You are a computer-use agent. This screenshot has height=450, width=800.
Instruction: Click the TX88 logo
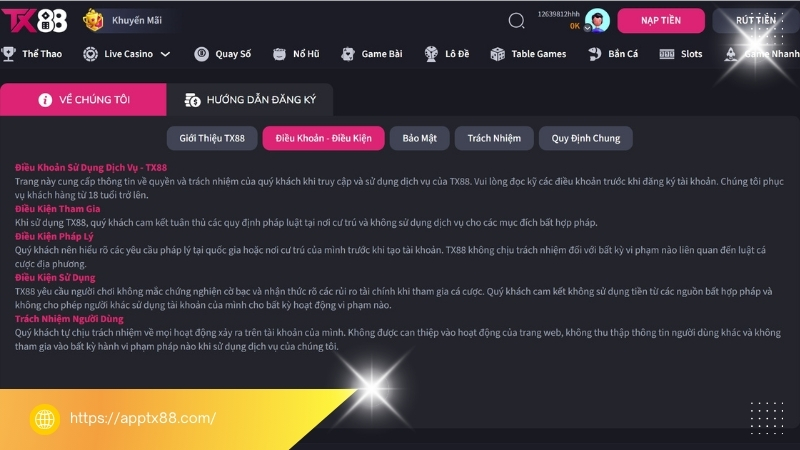pos(34,20)
